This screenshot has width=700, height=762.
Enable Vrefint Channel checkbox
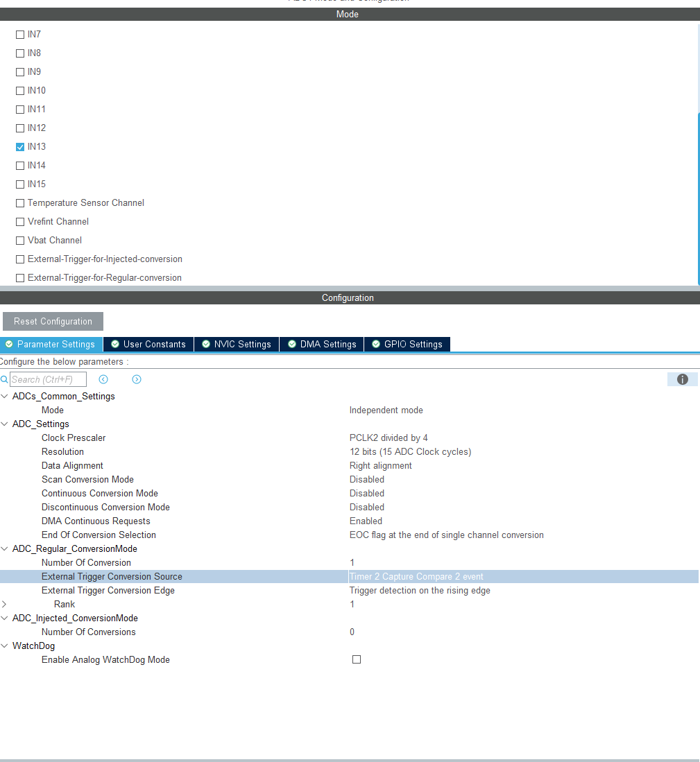[20, 222]
